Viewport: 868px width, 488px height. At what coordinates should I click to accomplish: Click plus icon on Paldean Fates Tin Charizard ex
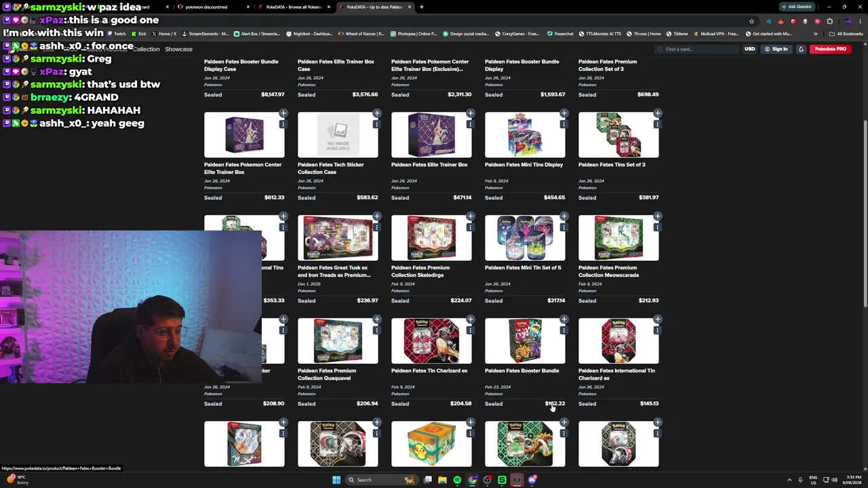click(470, 319)
